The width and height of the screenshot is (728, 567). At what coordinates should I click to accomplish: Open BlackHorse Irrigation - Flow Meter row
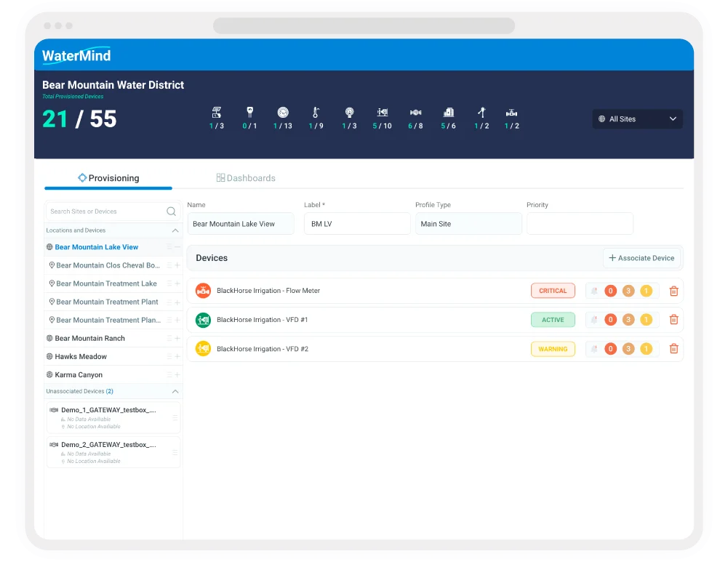tap(435, 291)
